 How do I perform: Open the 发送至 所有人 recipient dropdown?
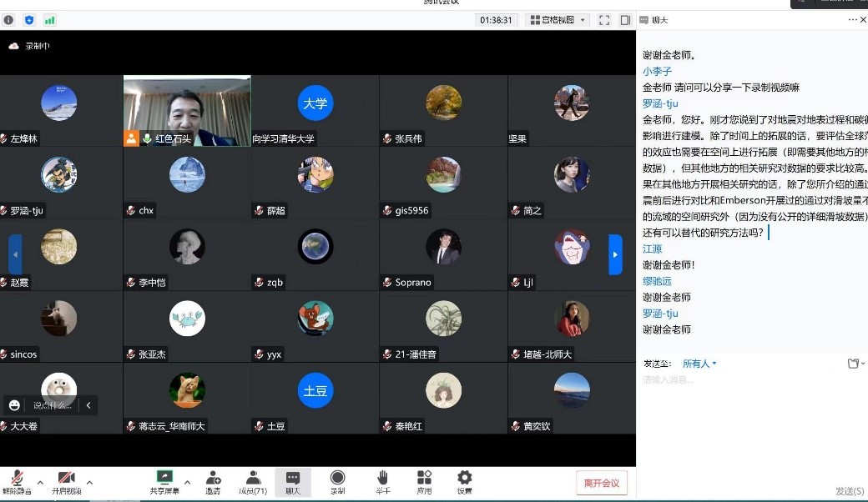click(699, 364)
